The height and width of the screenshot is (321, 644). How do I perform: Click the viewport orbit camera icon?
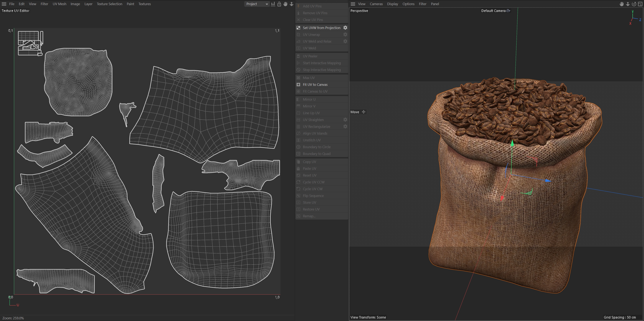[634, 4]
